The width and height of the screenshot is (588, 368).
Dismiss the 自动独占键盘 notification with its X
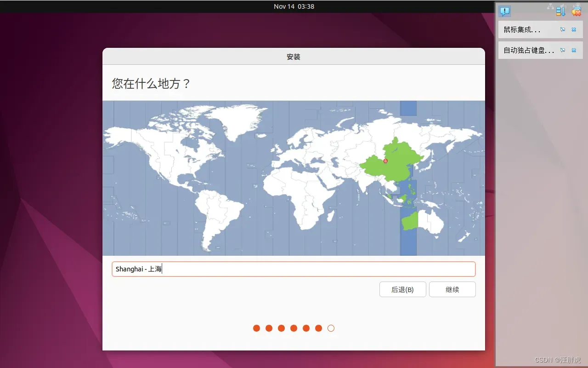tap(574, 50)
